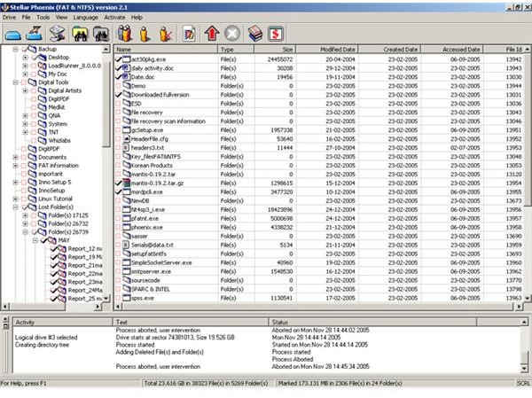Click the gray folder binoculars icon
Screen dimensions: 532x398
point(101,34)
